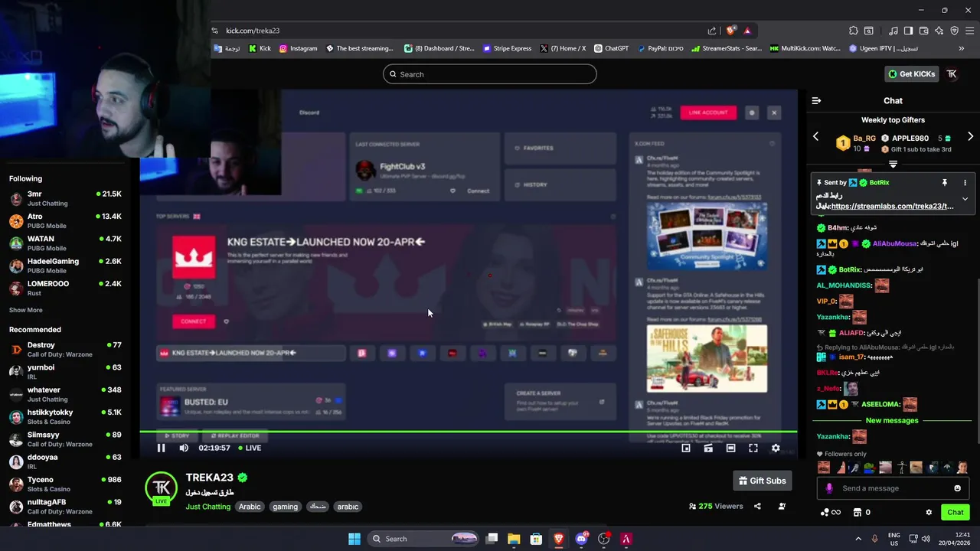Toggle the browser sidebar panel

[x=908, y=31]
